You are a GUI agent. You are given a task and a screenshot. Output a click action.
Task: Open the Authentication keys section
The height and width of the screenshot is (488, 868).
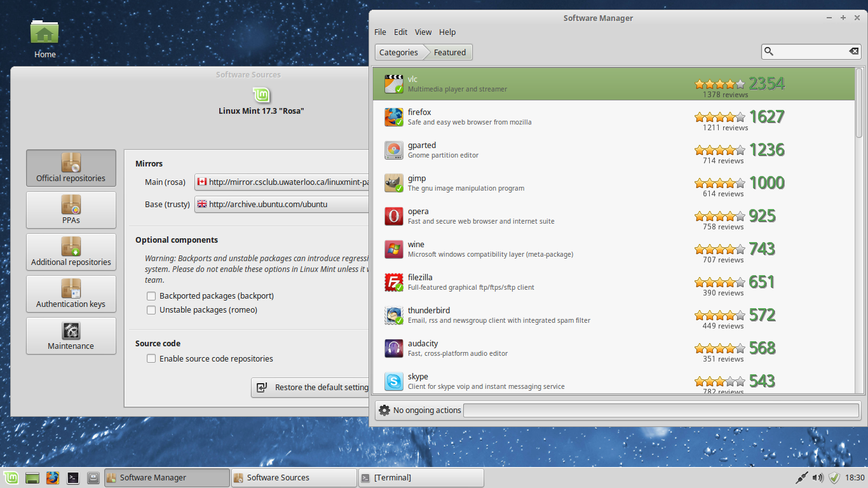pos(71,294)
